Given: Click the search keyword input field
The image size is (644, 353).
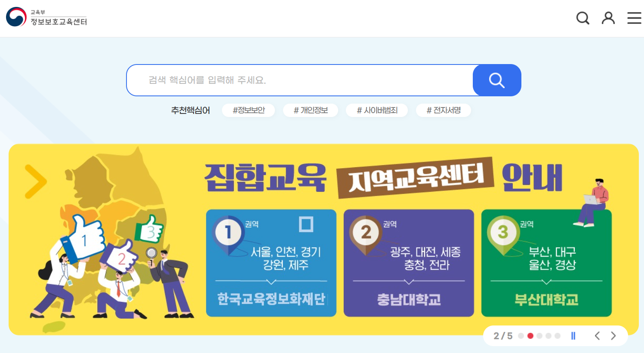Looking at the screenshot, I should point(300,80).
